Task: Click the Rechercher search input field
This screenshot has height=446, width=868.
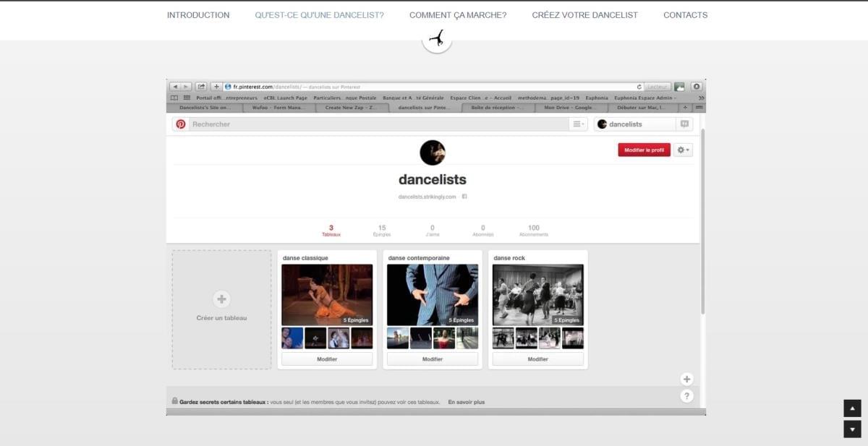Action: tap(289, 124)
